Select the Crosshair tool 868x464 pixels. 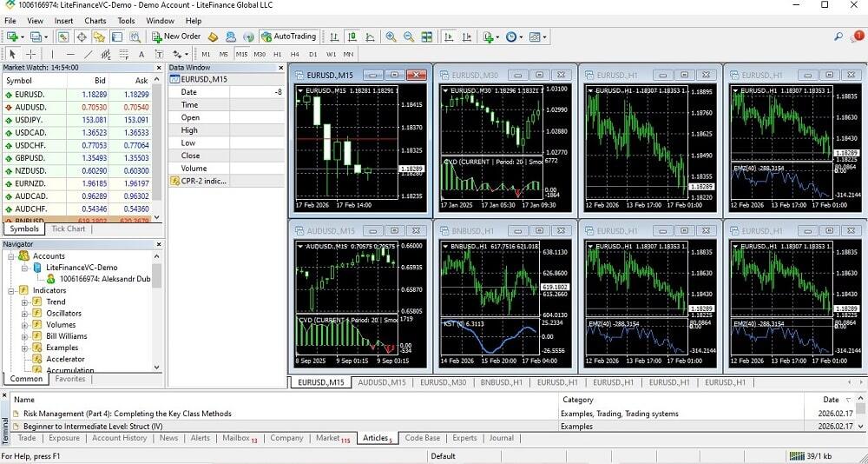[30, 55]
